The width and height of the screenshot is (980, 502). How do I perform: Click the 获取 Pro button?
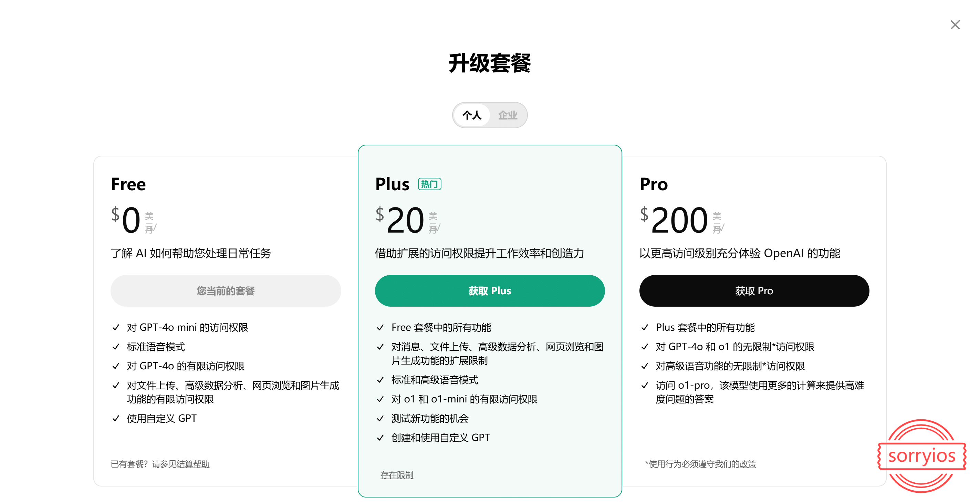click(x=754, y=290)
